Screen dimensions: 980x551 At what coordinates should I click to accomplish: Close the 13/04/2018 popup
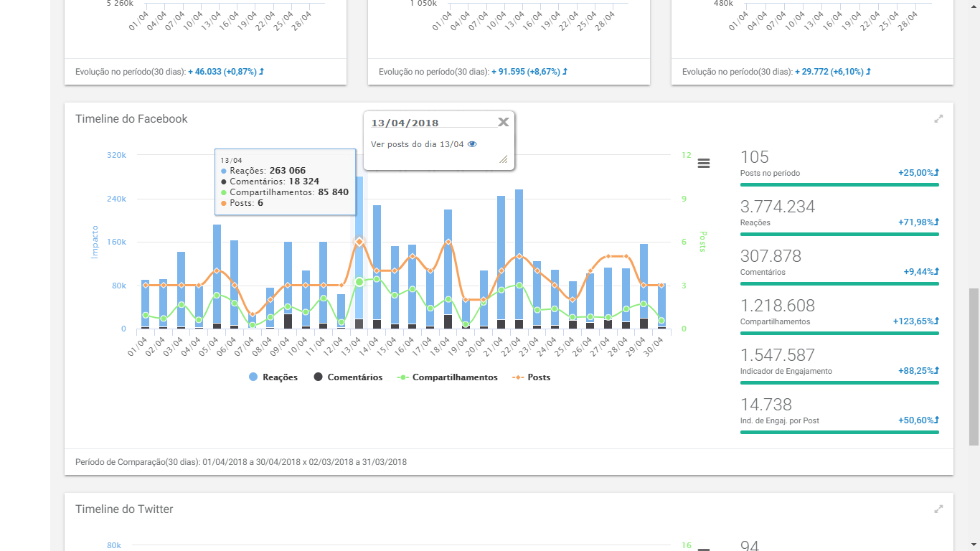[x=503, y=122]
